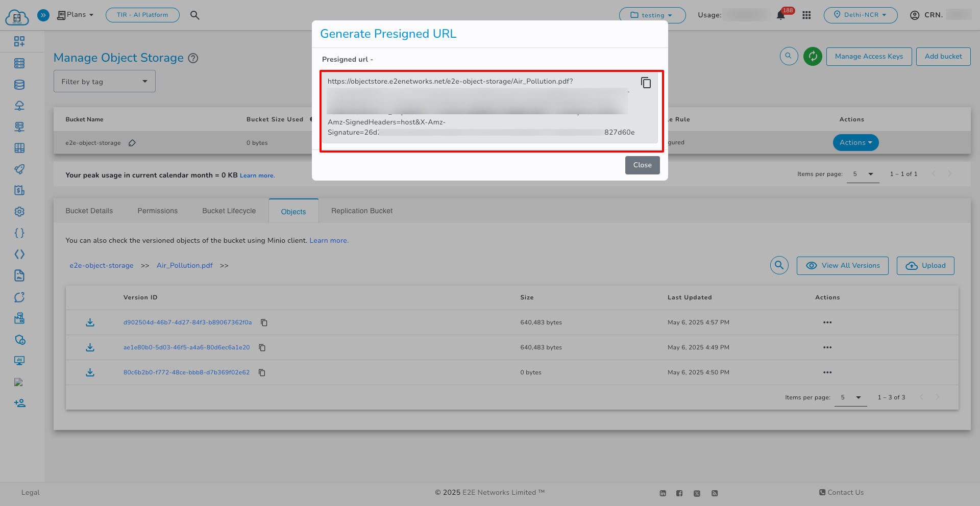Copy the presigned URL to clipboard
Viewport: 980px width, 506px height.
[646, 83]
